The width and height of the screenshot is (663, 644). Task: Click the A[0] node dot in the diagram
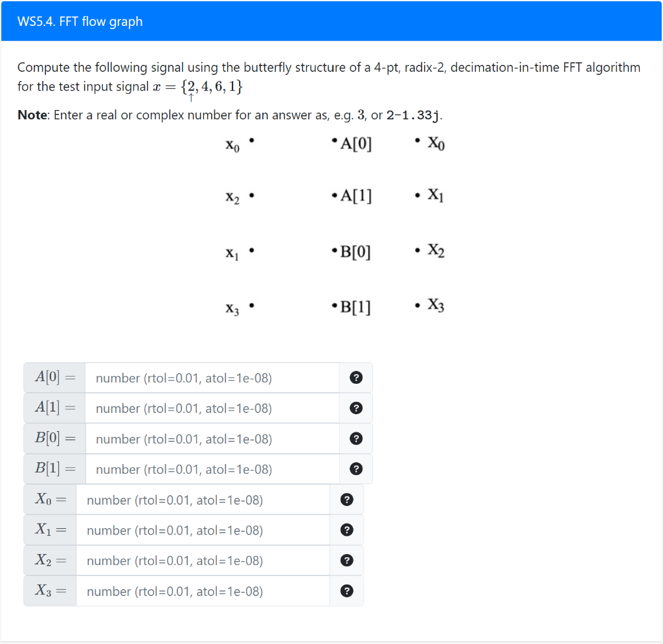[x=335, y=141]
